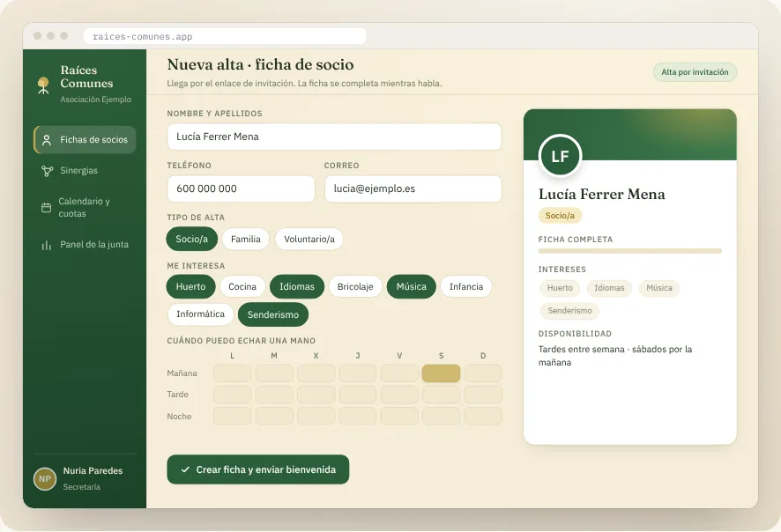Screen dimensions: 781x532
Task: Toggle the highlighted Saturday Mañana availability cell
Action: tap(441, 373)
